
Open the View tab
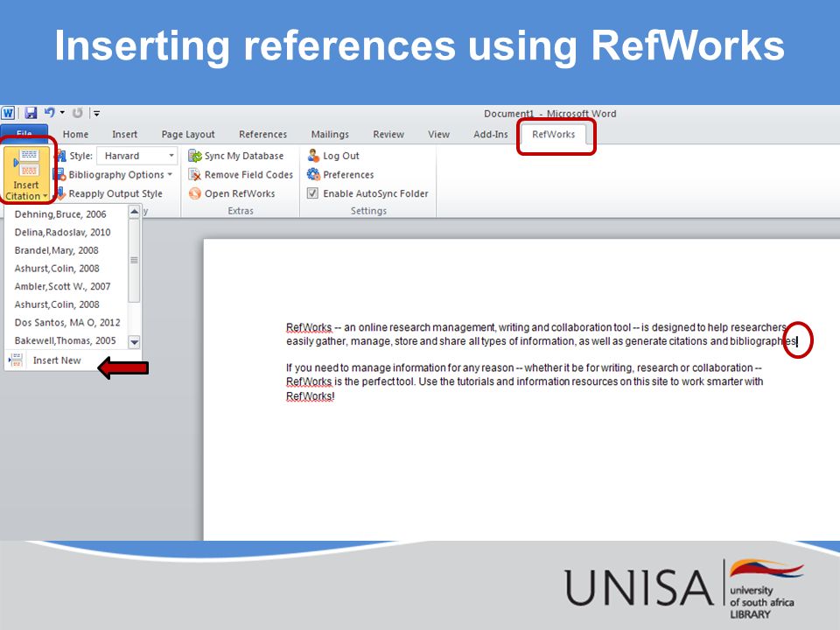[x=438, y=135]
